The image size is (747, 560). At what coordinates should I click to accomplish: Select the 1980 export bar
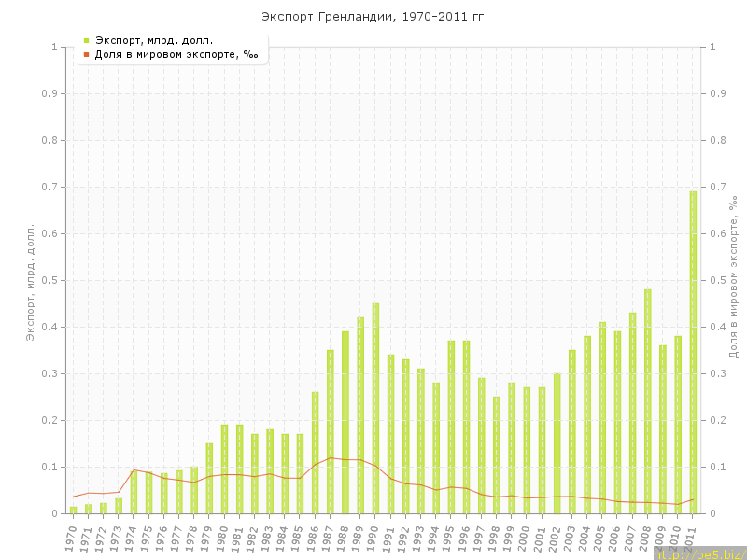(x=224, y=469)
